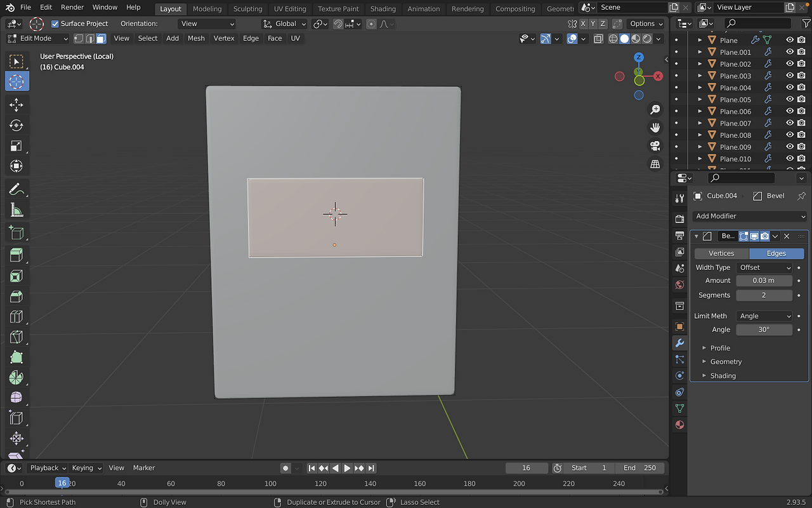The width and height of the screenshot is (812, 508).
Task: Play the animation forward
Action: (347, 468)
